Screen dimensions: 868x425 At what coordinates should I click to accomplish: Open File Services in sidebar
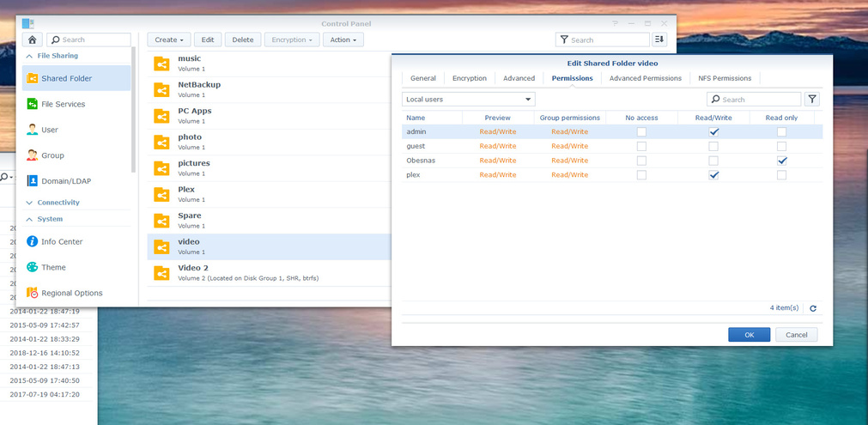pyautogui.click(x=76, y=104)
